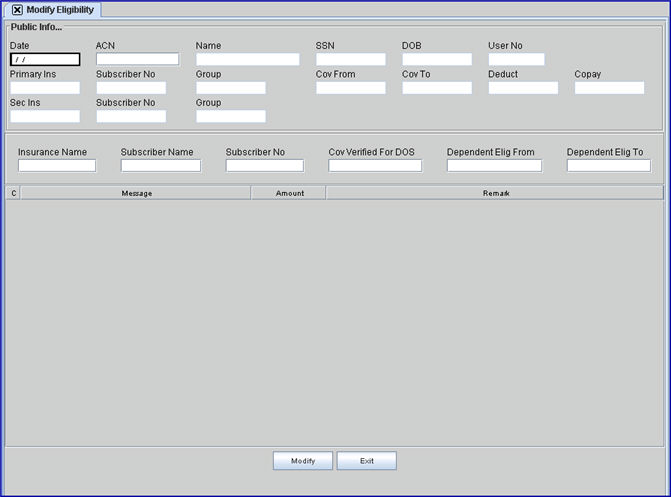The image size is (671, 497).
Task: Click the DOB field
Action: point(437,59)
